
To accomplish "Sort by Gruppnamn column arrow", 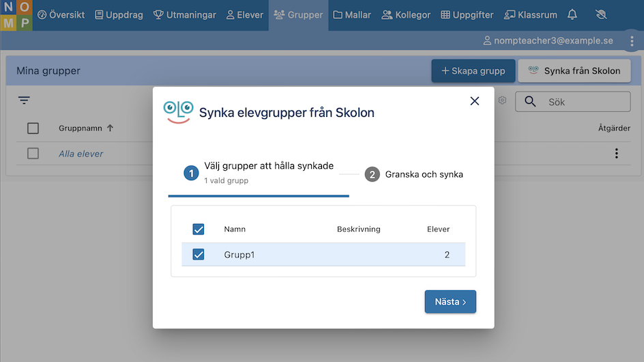I will 110,128.
